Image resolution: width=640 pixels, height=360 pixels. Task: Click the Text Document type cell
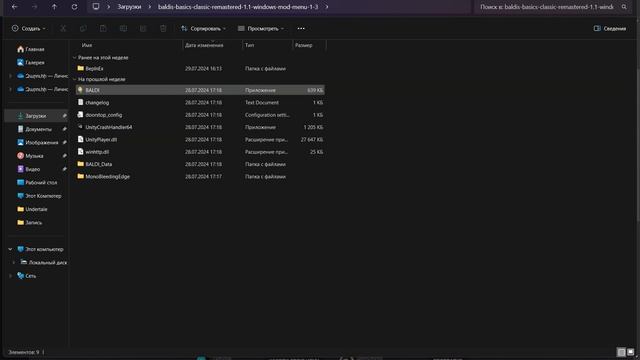[x=262, y=102]
